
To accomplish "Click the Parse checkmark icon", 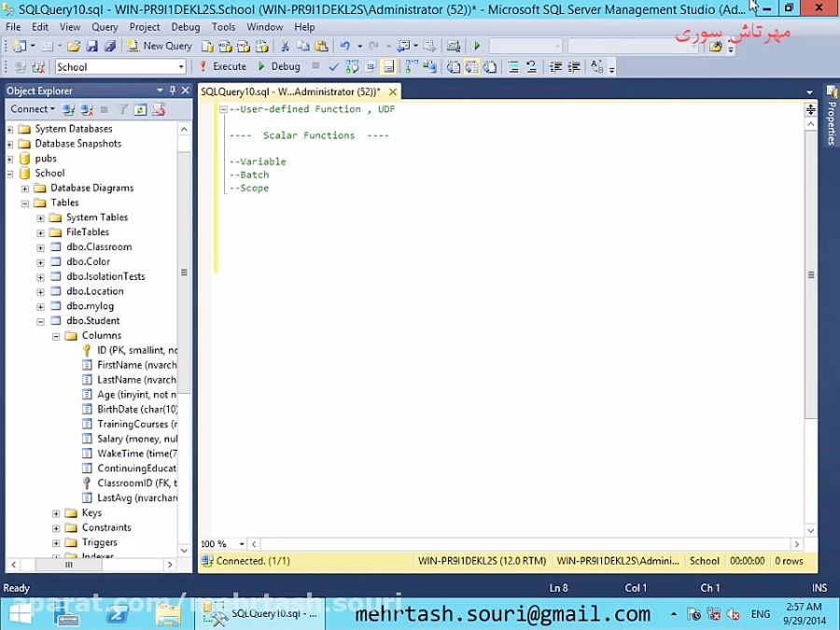I will point(333,67).
